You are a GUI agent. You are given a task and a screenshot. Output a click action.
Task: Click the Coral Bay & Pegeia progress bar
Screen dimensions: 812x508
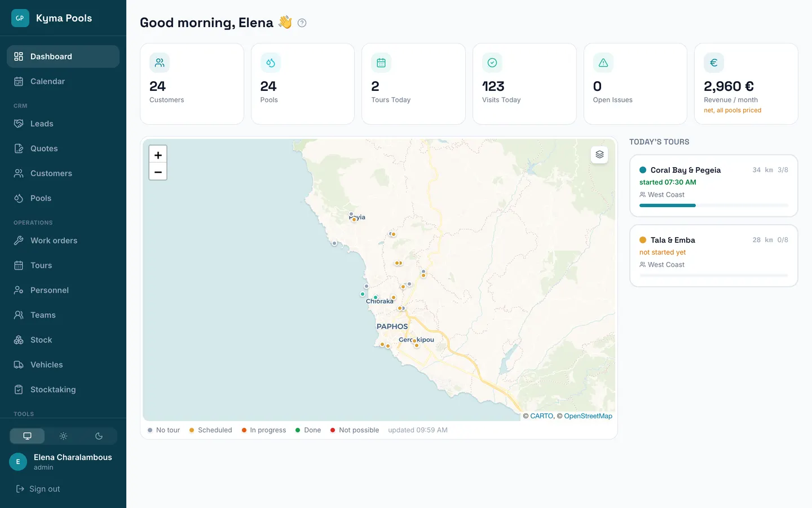(x=714, y=205)
